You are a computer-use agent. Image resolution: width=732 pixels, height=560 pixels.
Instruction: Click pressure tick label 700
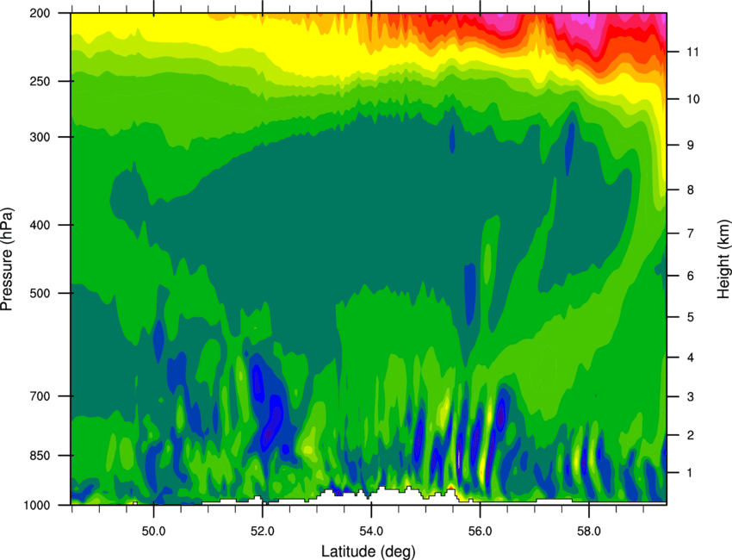40,396
